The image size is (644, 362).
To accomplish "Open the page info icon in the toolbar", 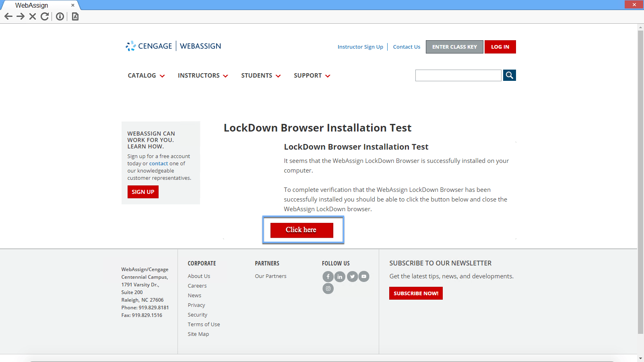I will [x=60, y=16].
